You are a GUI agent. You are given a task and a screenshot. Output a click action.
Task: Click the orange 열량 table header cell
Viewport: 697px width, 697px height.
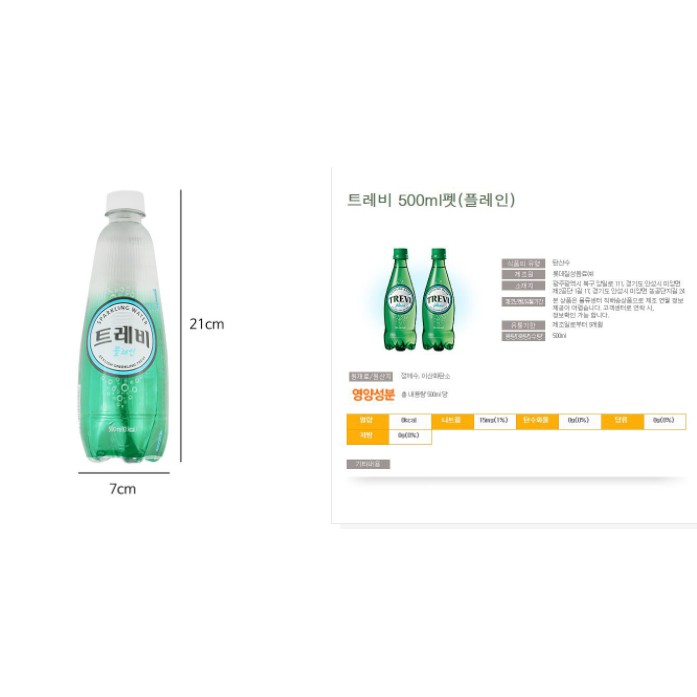coord(368,421)
